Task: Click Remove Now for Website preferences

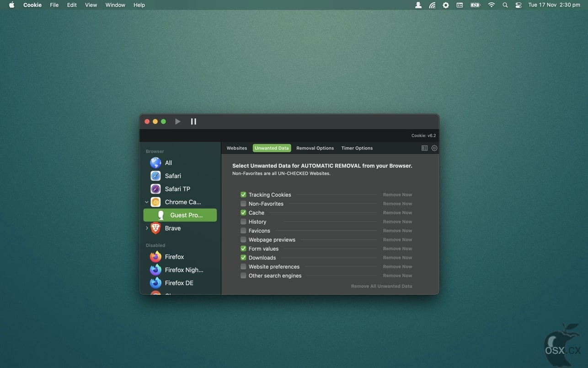Action: pyautogui.click(x=397, y=267)
